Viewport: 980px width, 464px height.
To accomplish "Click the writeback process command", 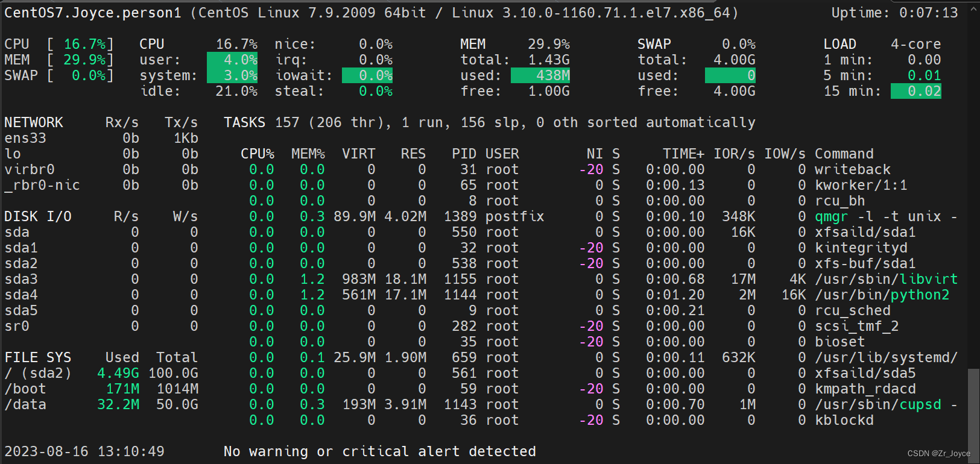I will [853, 169].
